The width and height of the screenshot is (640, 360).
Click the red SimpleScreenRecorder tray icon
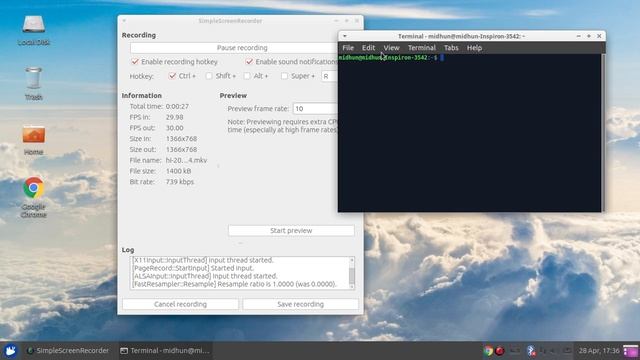coord(500,351)
